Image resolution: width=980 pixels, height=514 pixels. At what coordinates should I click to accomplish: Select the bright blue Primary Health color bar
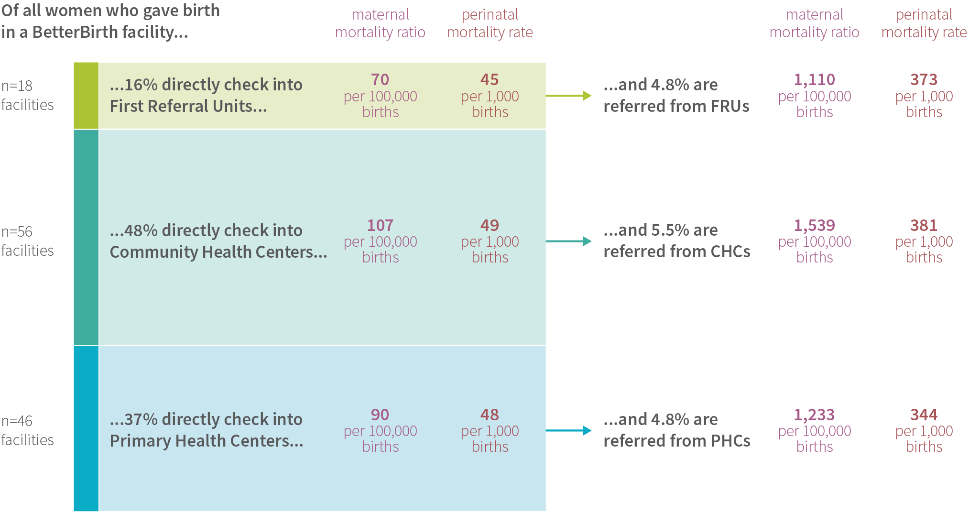[x=86, y=428]
